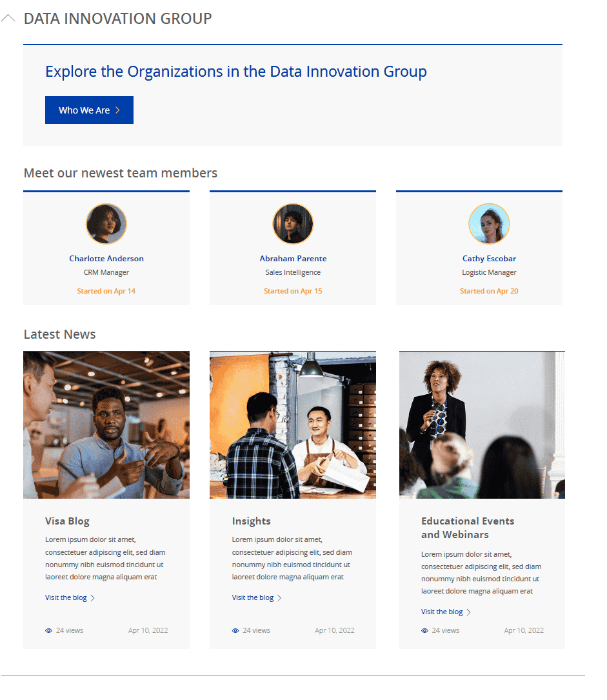Viewport: 607px width, 700px height.
Task: Click the eye views icon on Educational Events
Action: pyautogui.click(x=424, y=631)
